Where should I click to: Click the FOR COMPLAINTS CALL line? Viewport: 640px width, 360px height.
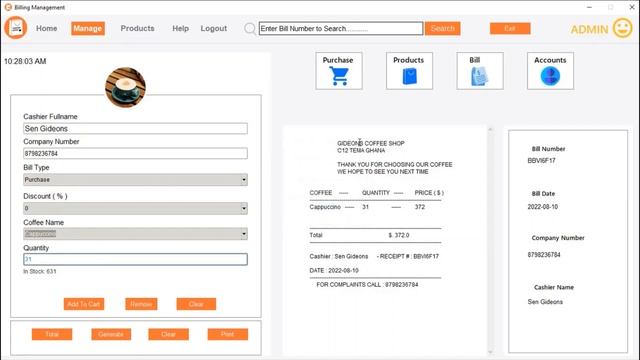click(367, 284)
